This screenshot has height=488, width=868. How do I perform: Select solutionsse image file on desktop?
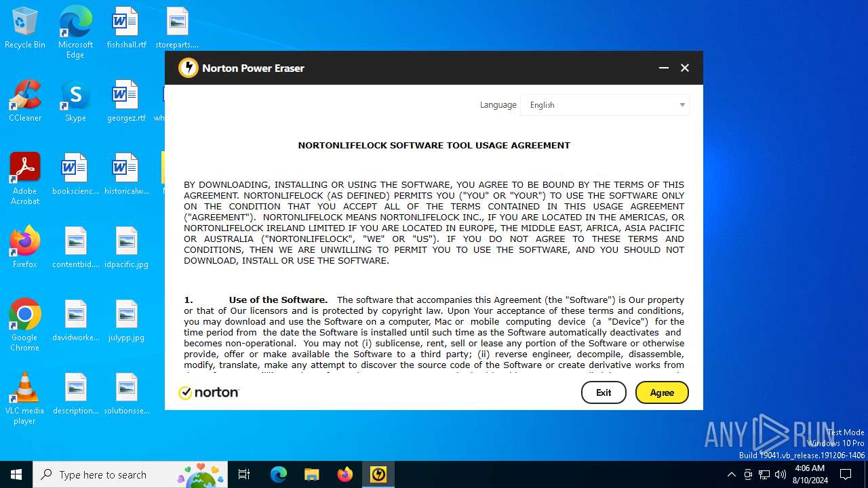[126, 394]
